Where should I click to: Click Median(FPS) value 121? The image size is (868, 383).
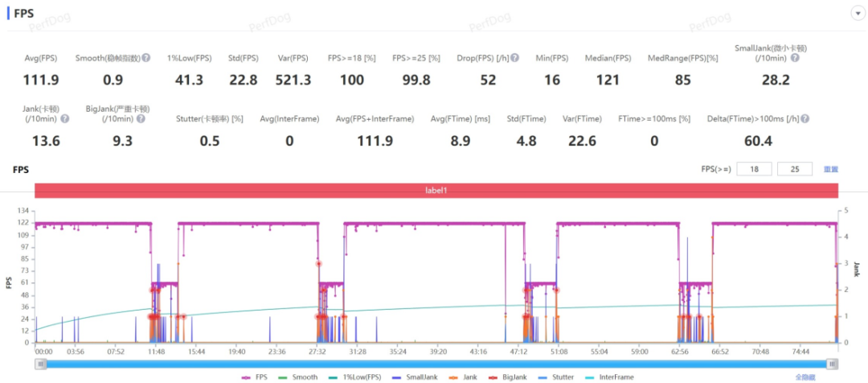[608, 80]
